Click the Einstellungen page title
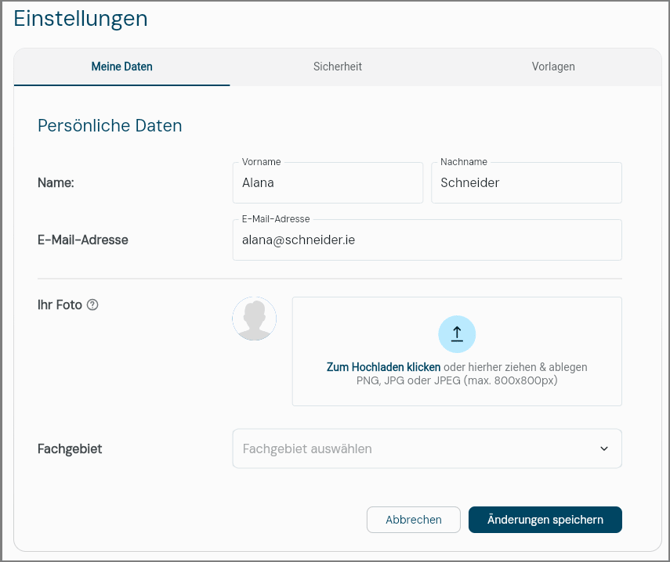This screenshot has width=670, height=562. 80,19
